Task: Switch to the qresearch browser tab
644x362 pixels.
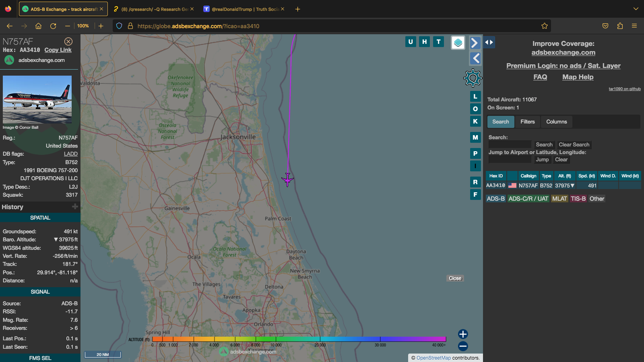Action: 154,9
